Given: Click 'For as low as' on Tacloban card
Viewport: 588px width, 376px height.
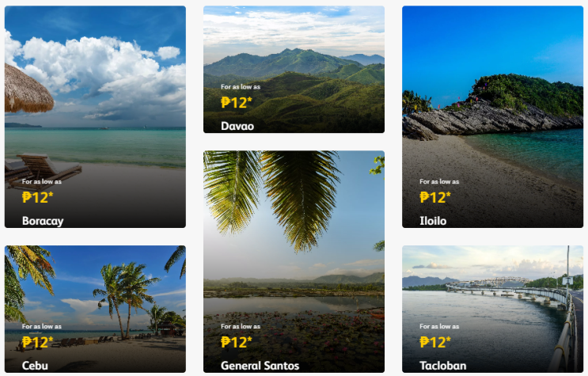Looking at the screenshot, I should click(439, 326).
